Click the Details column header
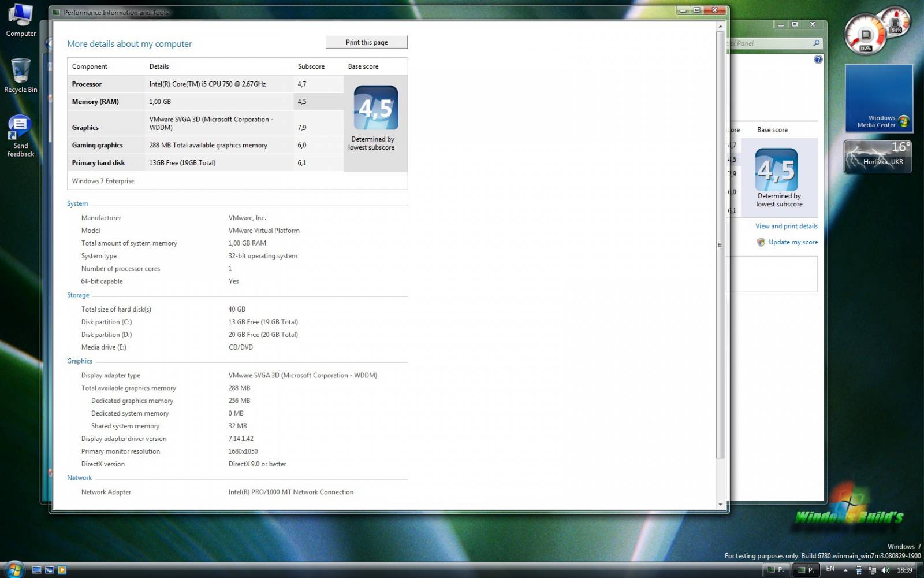 tap(159, 66)
